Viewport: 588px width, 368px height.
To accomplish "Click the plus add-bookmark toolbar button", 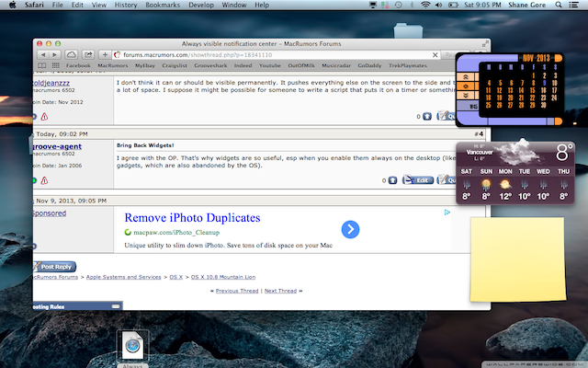I will pos(105,55).
